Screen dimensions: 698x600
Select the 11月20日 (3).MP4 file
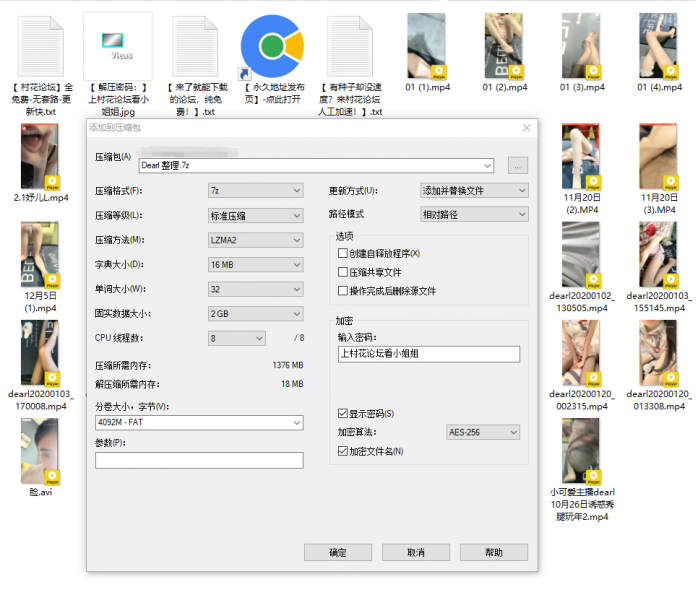click(x=659, y=157)
